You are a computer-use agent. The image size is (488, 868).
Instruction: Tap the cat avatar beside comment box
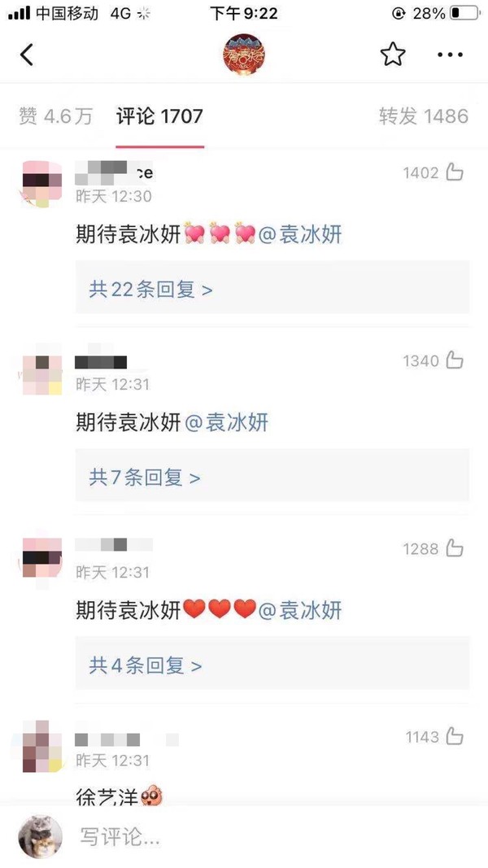point(41,836)
